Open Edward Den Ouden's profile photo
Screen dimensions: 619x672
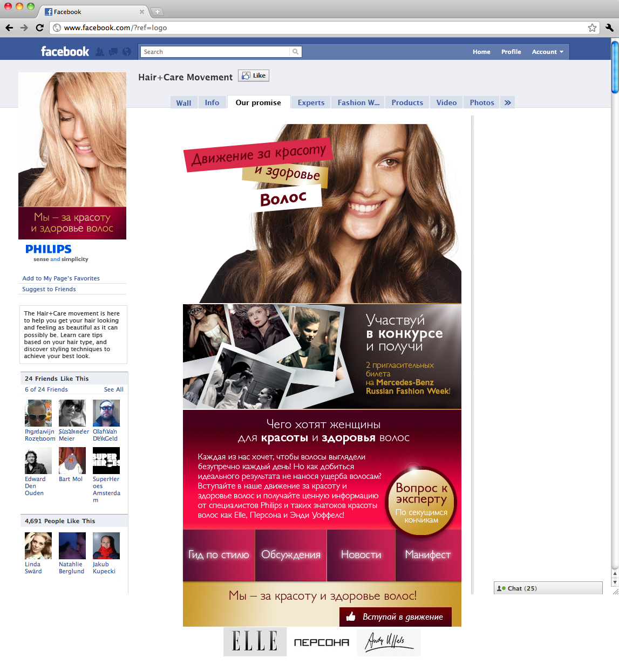click(38, 461)
